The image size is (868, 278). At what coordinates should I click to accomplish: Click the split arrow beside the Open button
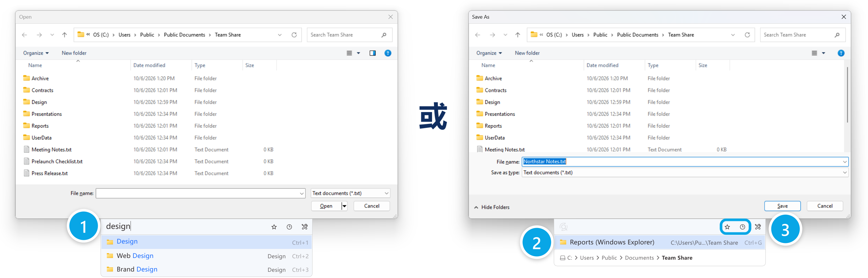coord(344,206)
